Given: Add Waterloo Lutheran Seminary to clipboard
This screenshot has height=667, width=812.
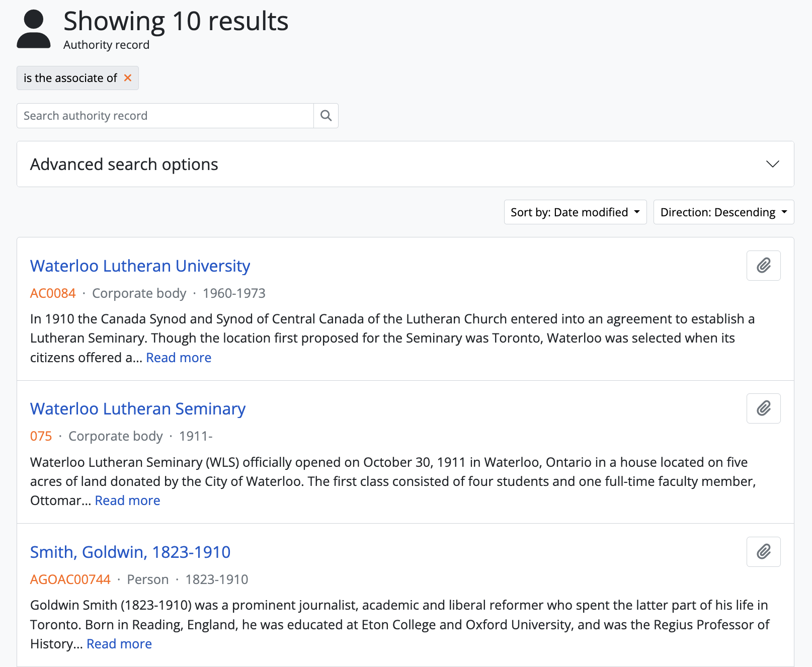Looking at the screenshot, I should (763, 408).
